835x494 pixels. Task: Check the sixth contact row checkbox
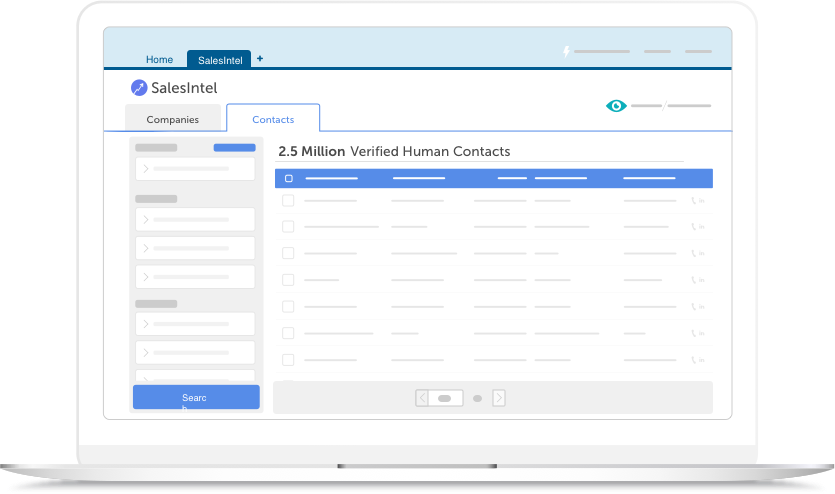[288, 333]
